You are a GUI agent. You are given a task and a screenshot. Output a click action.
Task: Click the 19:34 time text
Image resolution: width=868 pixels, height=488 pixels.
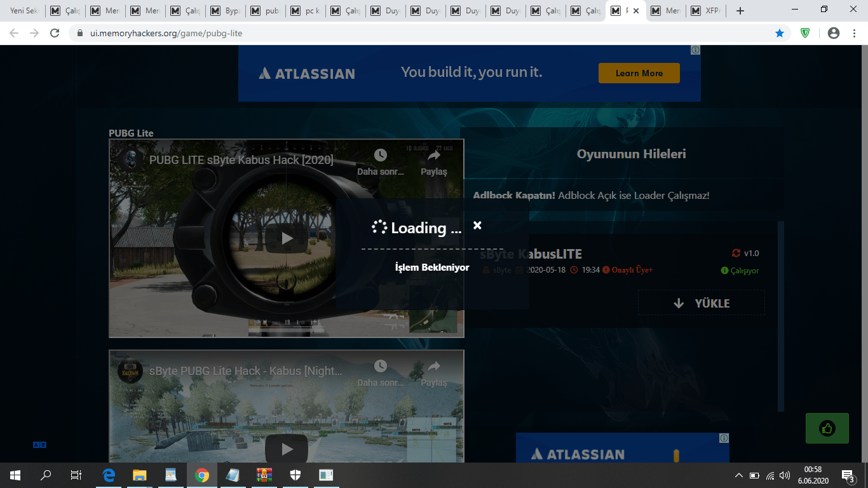point(591,270)
